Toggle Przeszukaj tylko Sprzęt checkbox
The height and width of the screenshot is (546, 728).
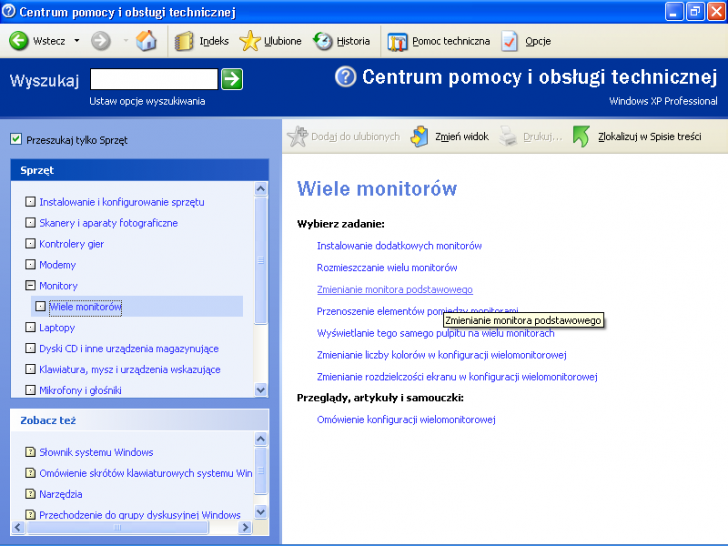(x=16, y=139)
